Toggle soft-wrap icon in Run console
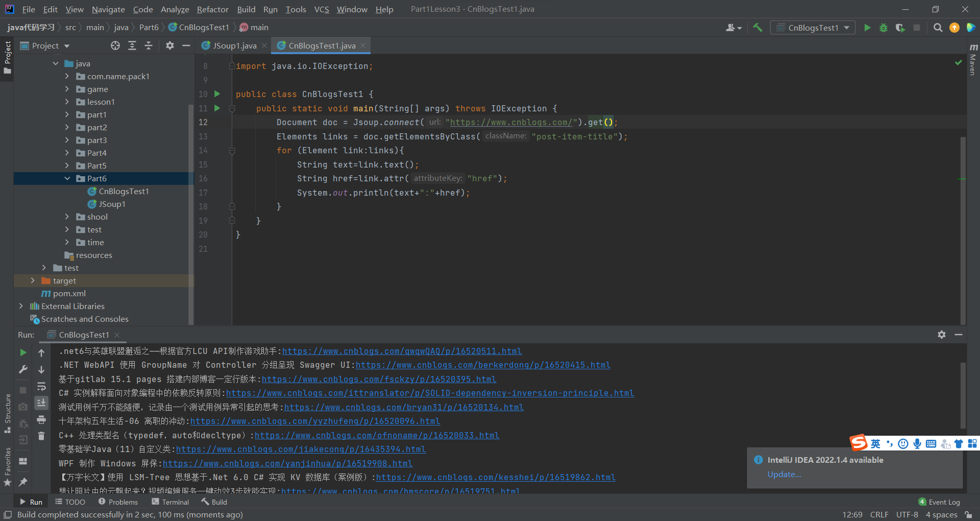Image resolution: width=980 pixels, height=521 pixels. click(x=41, y=386)
